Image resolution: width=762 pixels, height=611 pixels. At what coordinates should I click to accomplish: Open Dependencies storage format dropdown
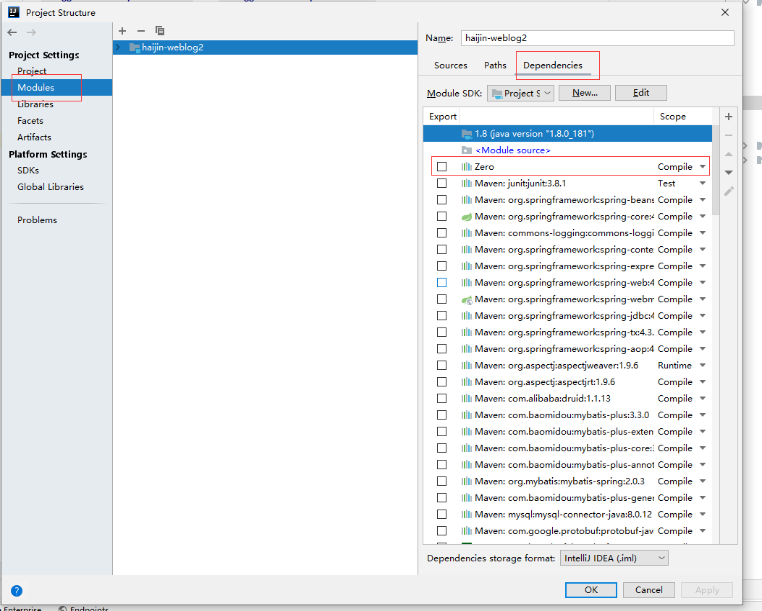[614, 558]
